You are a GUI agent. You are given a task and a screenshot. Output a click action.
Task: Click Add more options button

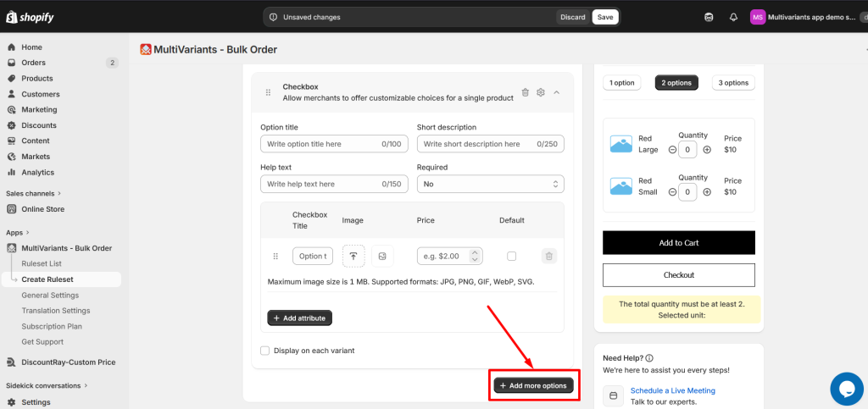(x=534, y=386)
